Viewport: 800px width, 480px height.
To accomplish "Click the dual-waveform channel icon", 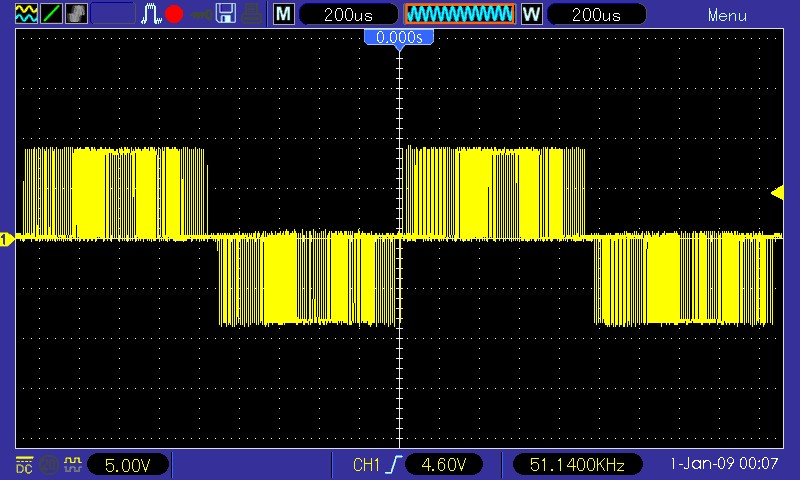I will click(26, 14).
